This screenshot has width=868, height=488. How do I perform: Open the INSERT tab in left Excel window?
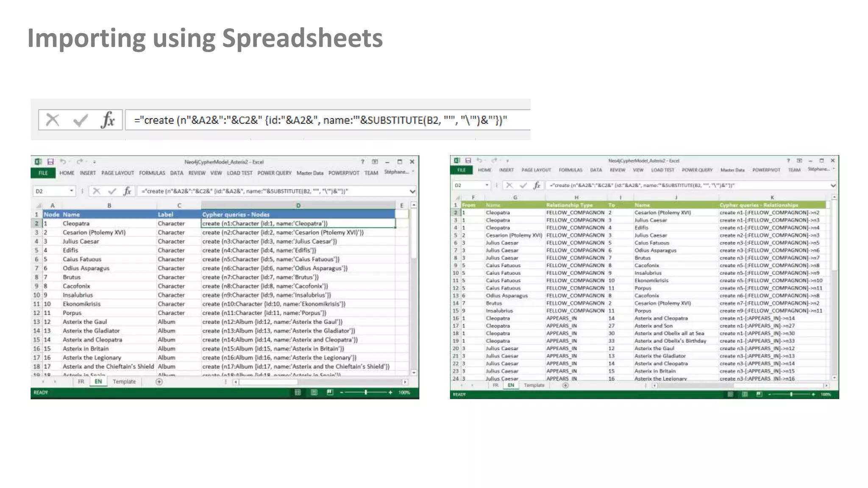pos(88,173)
